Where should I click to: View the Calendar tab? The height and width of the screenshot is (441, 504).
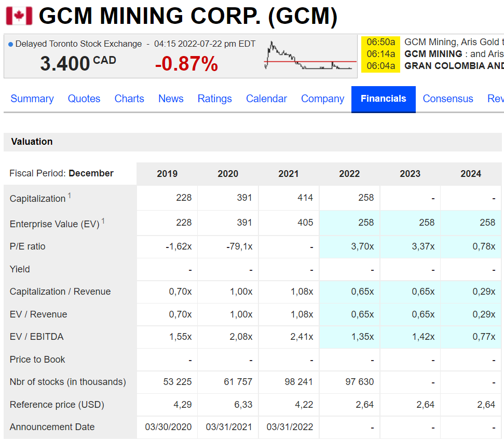coord(266,99)
